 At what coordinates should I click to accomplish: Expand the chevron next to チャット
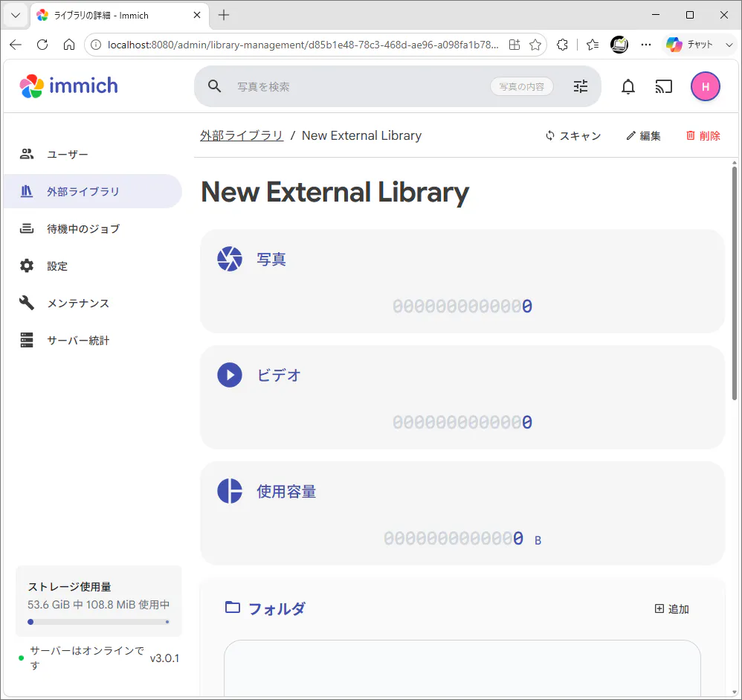(x=729, y=45)
